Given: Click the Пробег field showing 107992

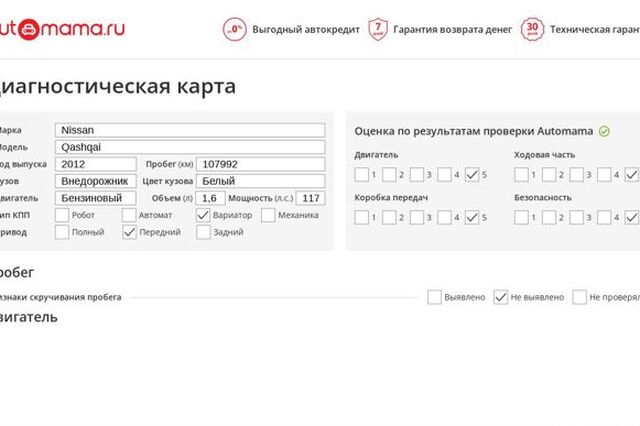Looking at the screenshot, I should (261, 164).
